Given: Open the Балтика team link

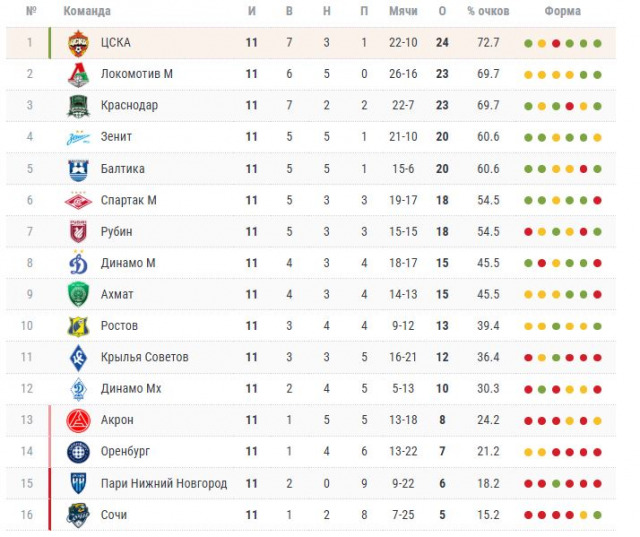Looking at the screenshot, I should click(123, 169).
